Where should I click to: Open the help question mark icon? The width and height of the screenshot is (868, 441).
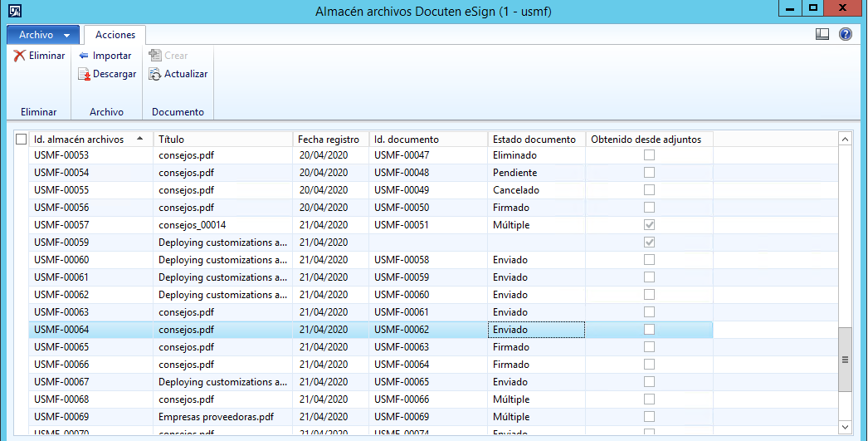846,34
